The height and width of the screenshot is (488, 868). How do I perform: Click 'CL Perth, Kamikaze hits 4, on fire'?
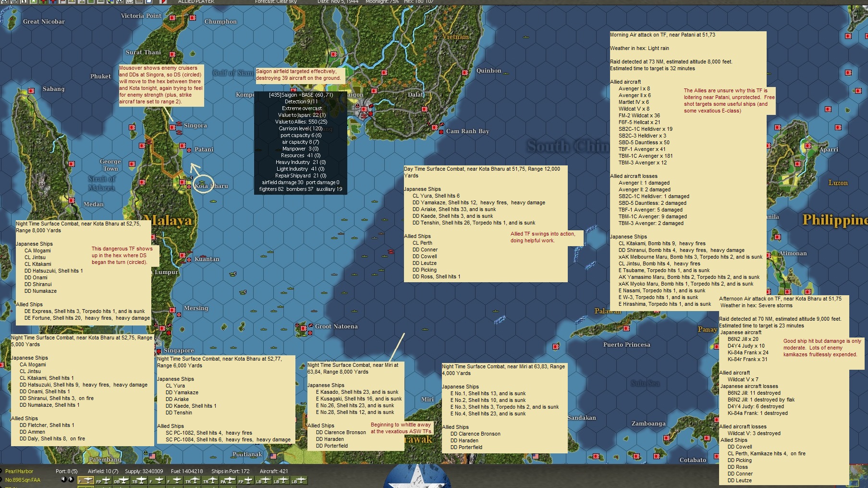767,453
